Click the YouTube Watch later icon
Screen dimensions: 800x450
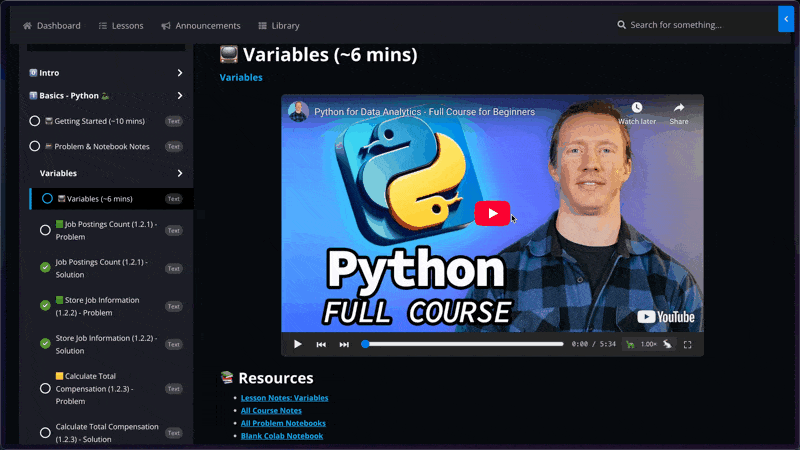point(636,108)
